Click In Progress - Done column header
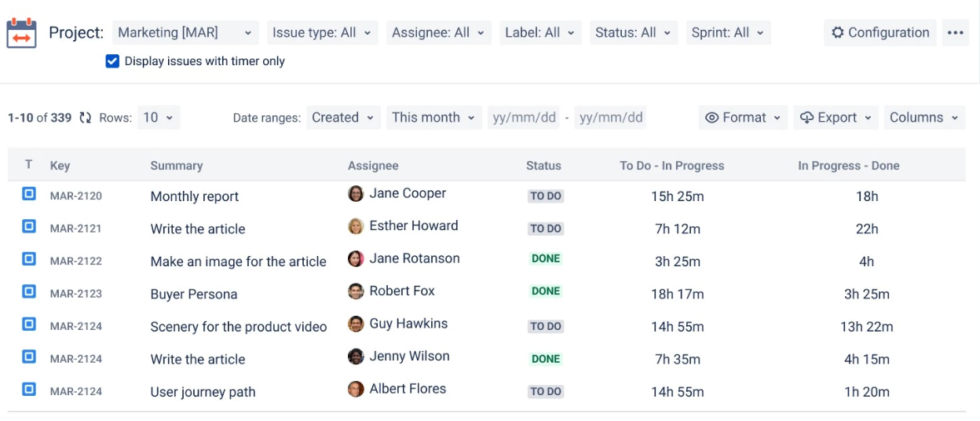The width and height of the screenshot is (980, 421). tap(849, 166)
